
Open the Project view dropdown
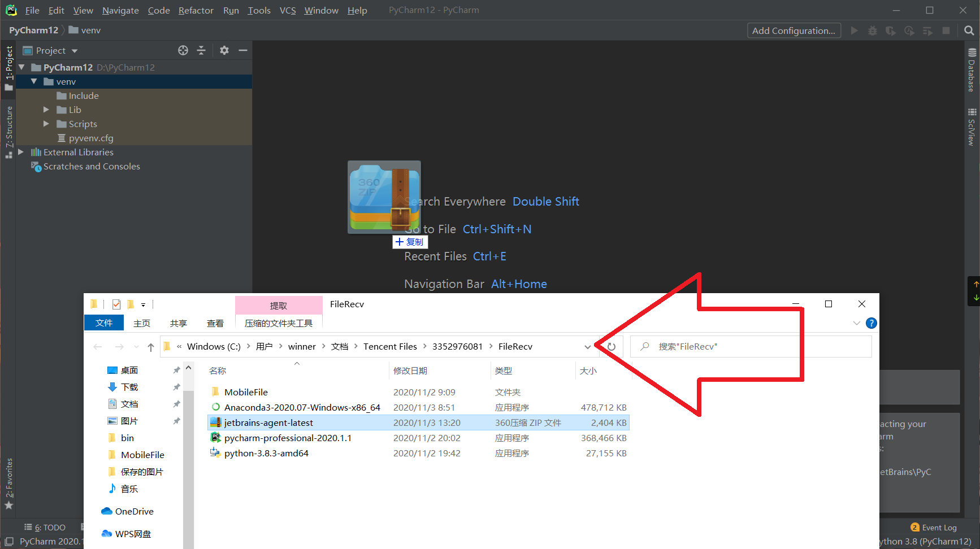point(74,50)
